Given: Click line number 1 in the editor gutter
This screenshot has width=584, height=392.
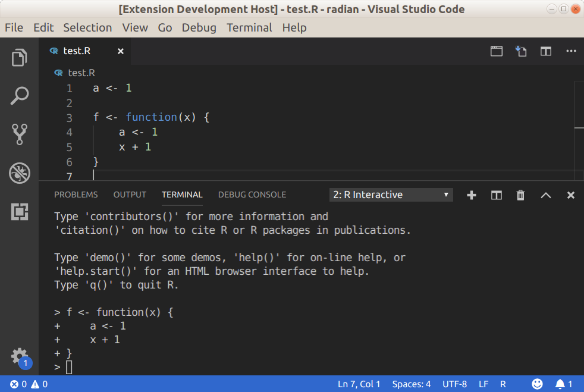Looking at the screenshot, I should 69,88.
